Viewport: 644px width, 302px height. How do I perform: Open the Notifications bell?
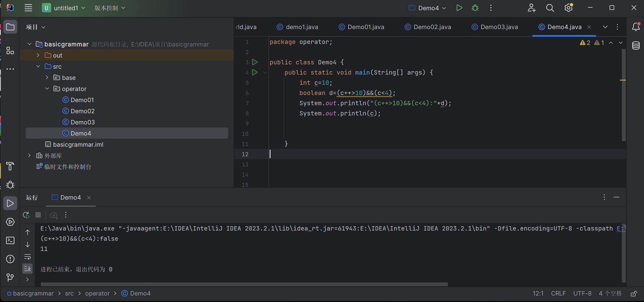636,27
